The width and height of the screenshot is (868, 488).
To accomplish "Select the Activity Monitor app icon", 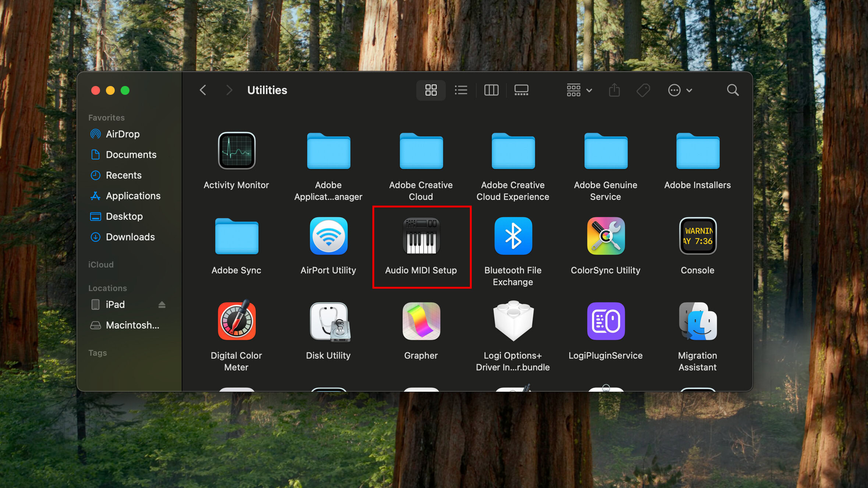I will pos(236,151).
